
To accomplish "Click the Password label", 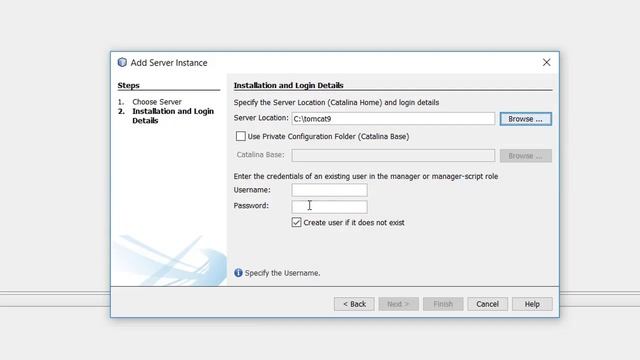I will click(x=251, y=205).
